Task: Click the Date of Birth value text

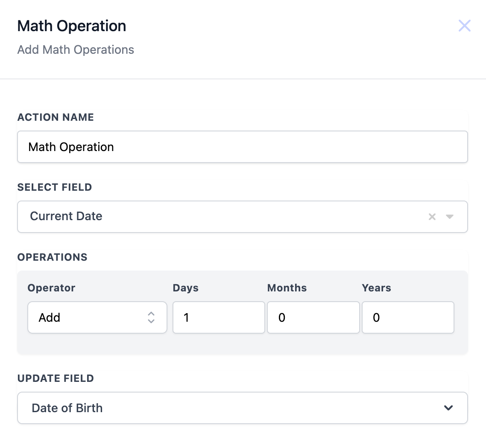Action: [67, 408]
